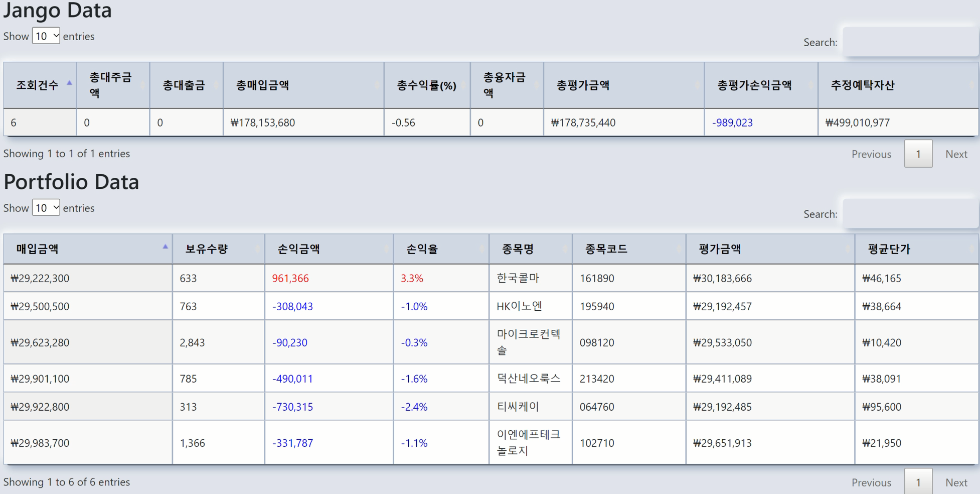Select the red 961,366 profit value

(x=290, y=278)
